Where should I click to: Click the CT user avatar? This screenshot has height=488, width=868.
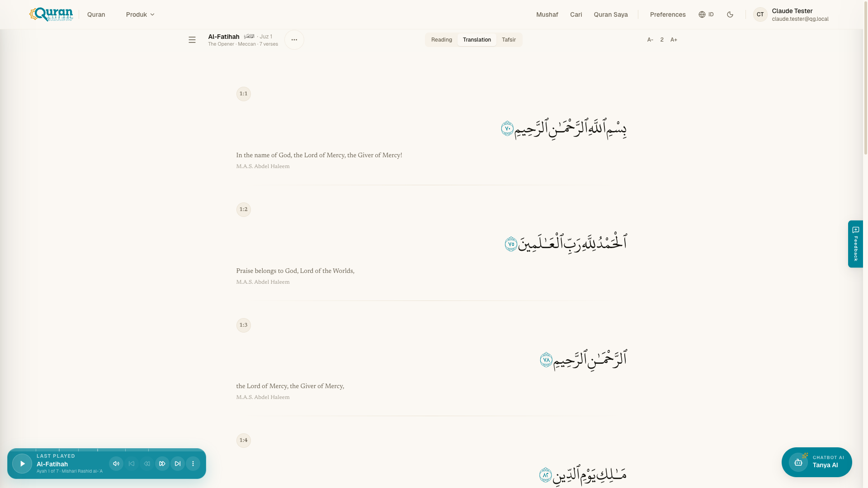[760, 14]
